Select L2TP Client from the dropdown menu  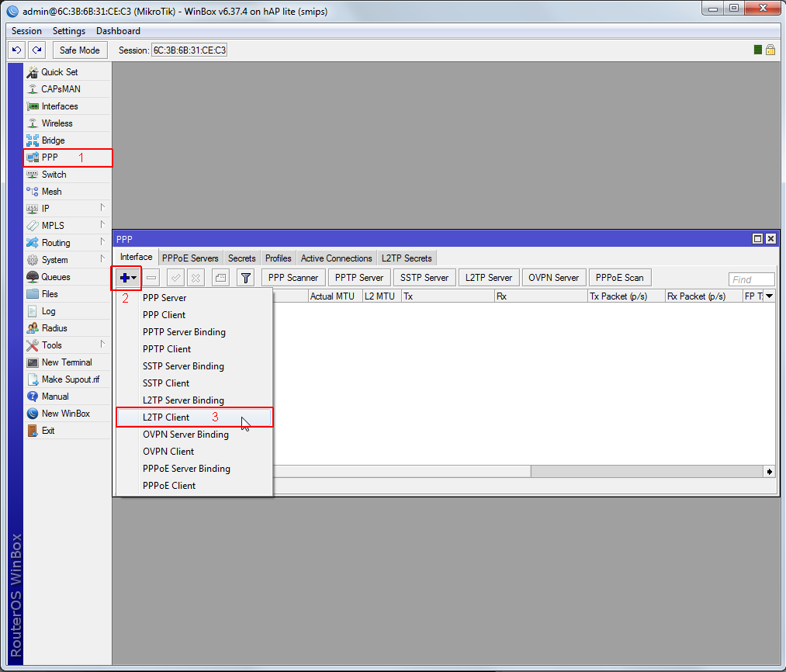[x=166, y=417]
